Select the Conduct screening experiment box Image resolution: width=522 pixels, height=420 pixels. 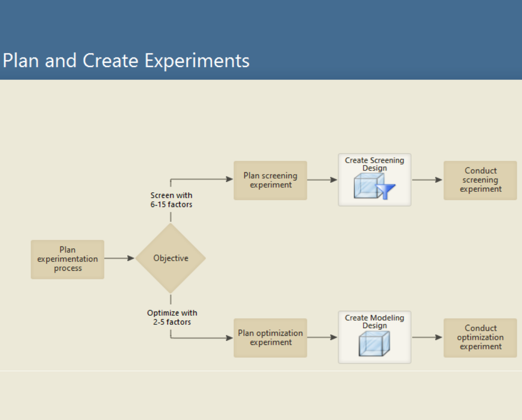click(x=480, y=180)
